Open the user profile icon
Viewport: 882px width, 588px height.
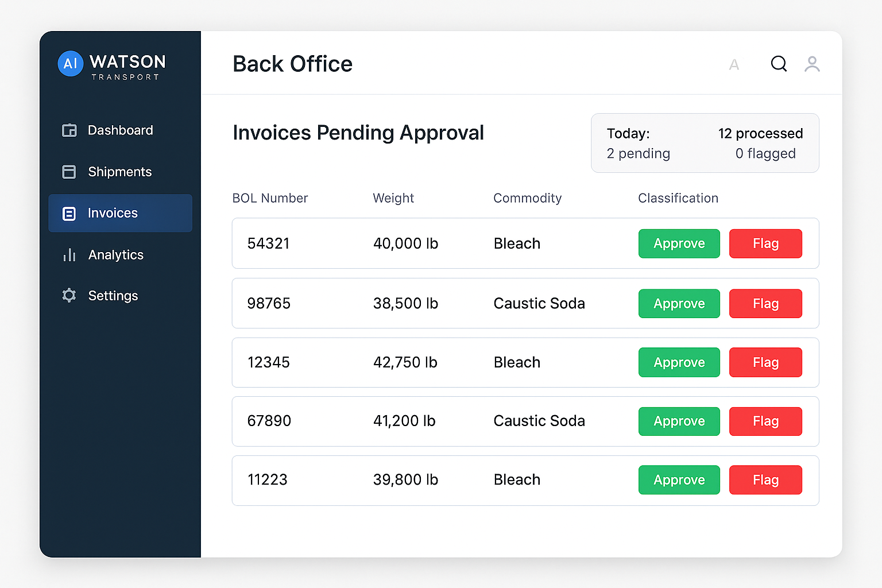[812, 64]
